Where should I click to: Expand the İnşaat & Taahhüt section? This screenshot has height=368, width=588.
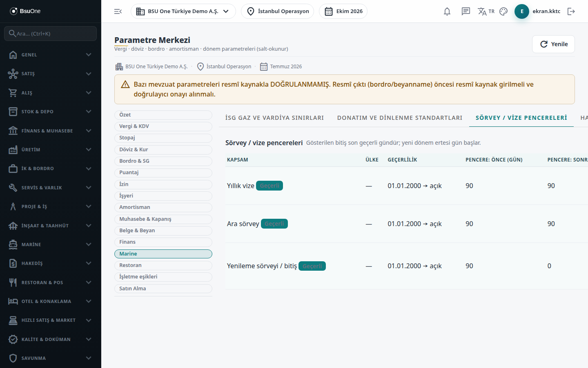51,226
